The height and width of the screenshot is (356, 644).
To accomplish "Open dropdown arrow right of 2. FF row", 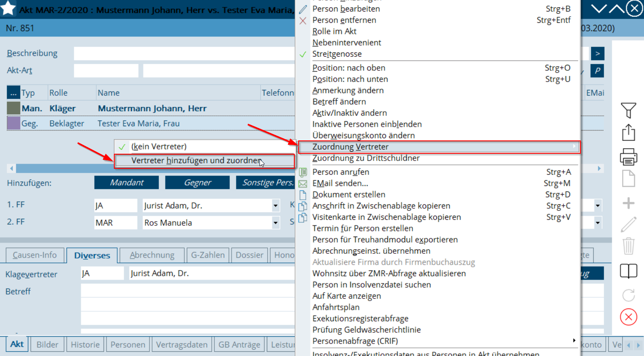I will (598, 223).
